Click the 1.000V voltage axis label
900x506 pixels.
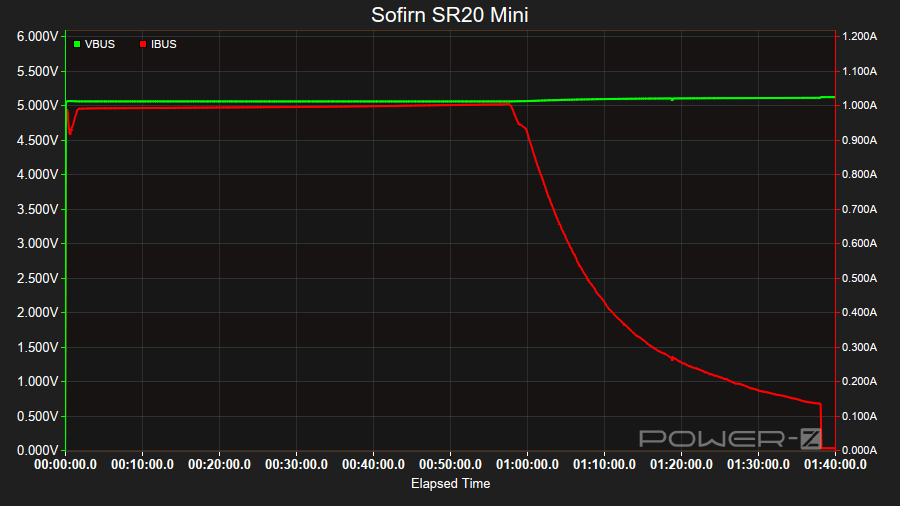pyautogui.click(x=37, y=382)
